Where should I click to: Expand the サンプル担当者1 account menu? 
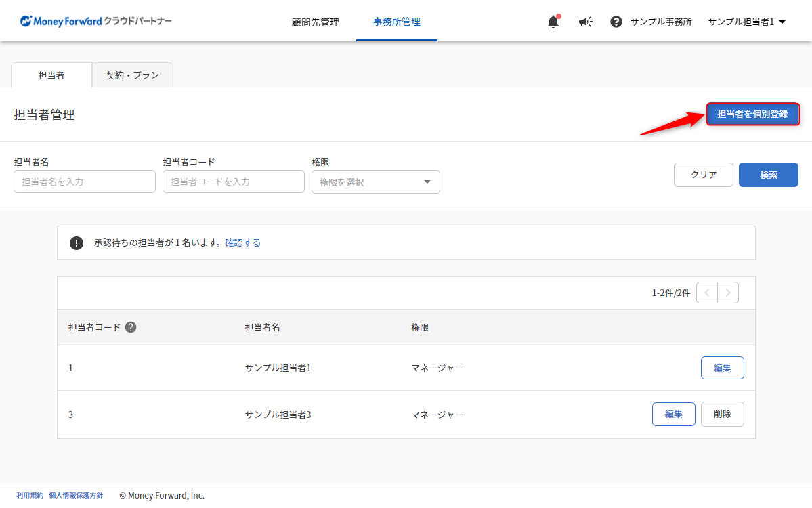[746, 22]
